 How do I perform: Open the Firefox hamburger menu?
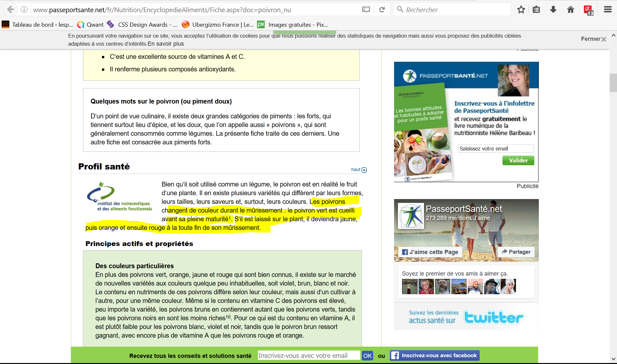coord(607,10)
